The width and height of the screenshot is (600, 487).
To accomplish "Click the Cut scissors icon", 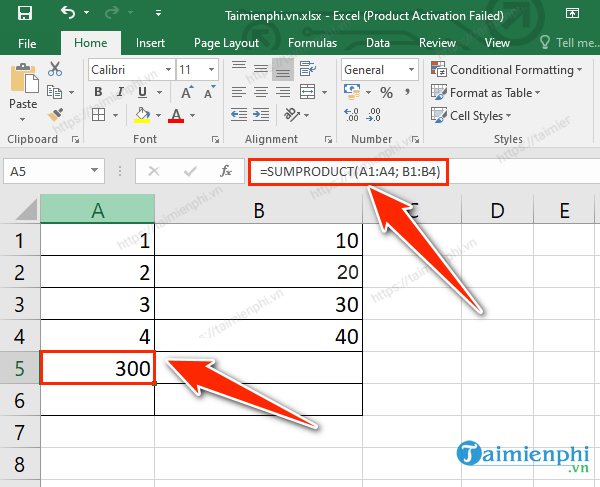I will [55, 70].
